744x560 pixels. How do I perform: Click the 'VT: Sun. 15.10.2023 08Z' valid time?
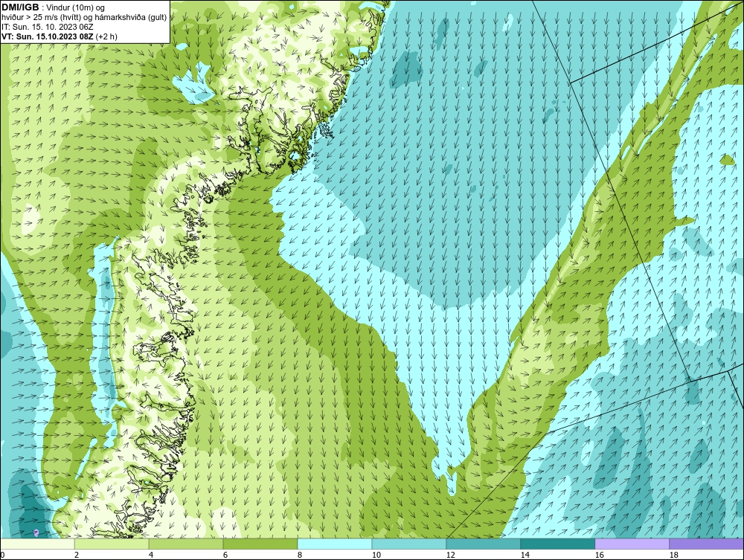click(48, 36)
